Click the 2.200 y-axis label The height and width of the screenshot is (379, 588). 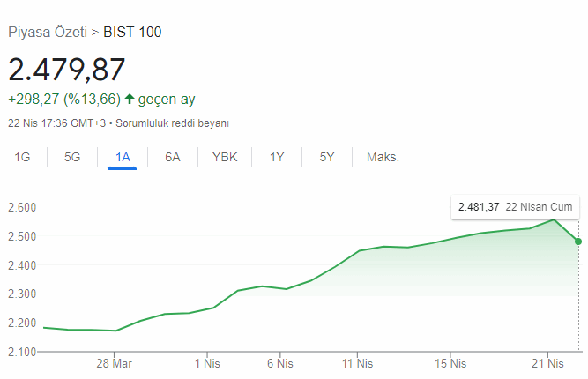[x=22, y=323]
